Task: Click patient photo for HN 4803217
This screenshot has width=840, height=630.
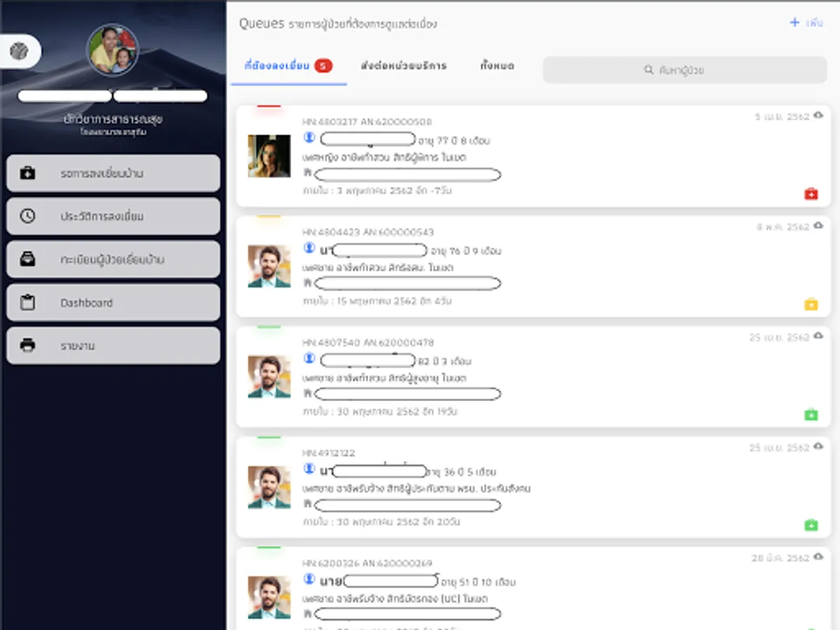Action: tap(269, 156)
